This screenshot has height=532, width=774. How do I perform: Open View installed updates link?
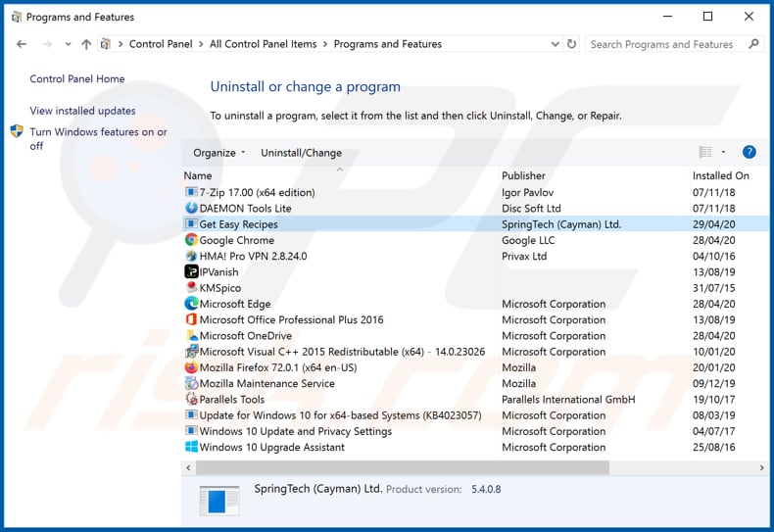point(82,111)
